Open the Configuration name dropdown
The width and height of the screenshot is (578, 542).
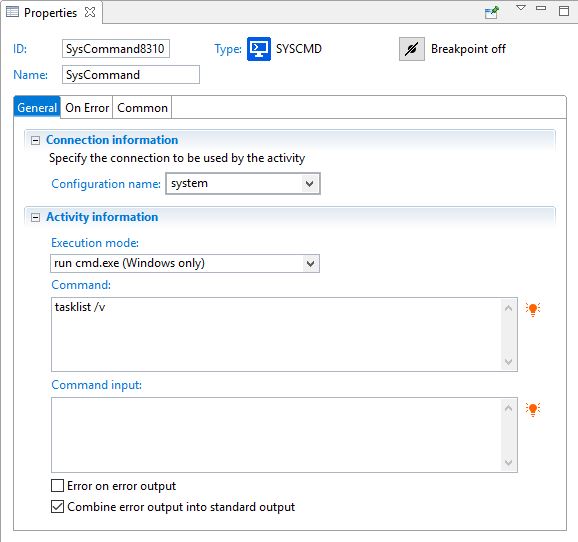tap(310, 184)
